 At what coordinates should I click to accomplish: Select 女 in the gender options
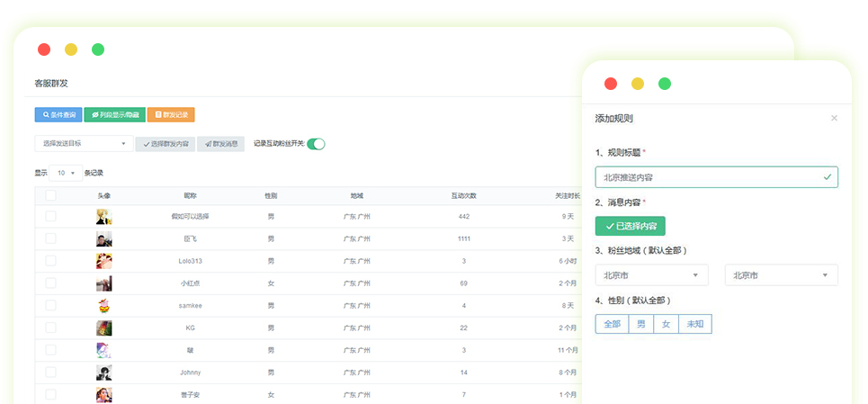point(666,324)
